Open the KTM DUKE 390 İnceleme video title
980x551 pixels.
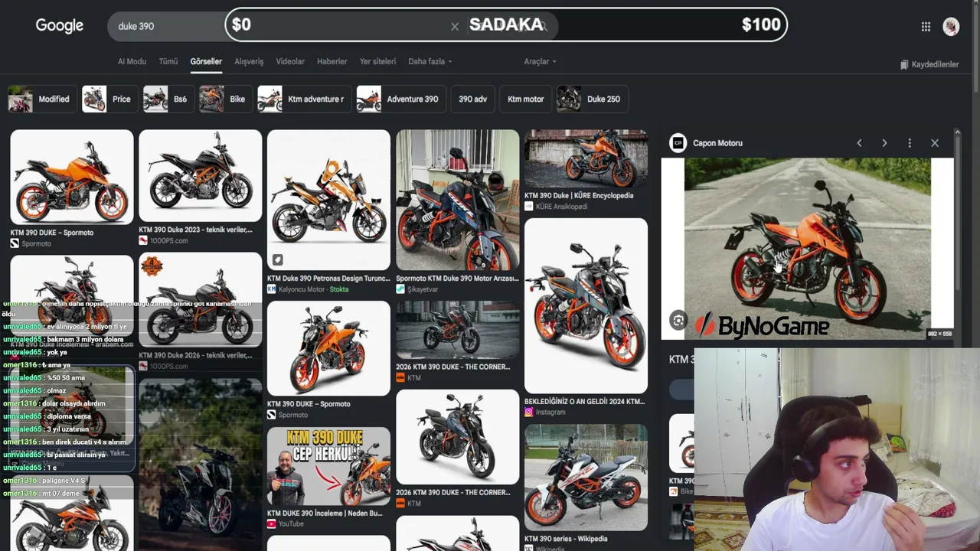[x=325, y=514]
